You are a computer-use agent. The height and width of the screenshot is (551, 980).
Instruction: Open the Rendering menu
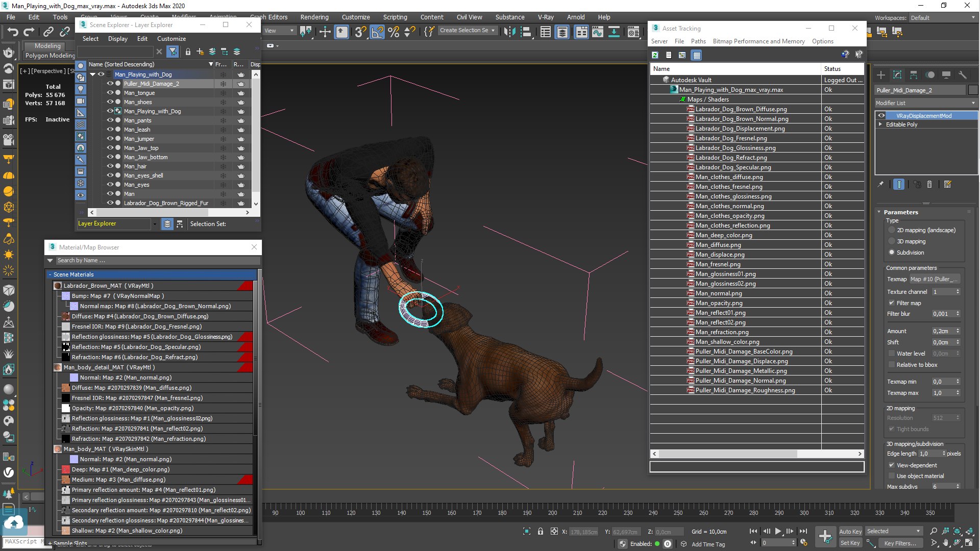(314, 17)
